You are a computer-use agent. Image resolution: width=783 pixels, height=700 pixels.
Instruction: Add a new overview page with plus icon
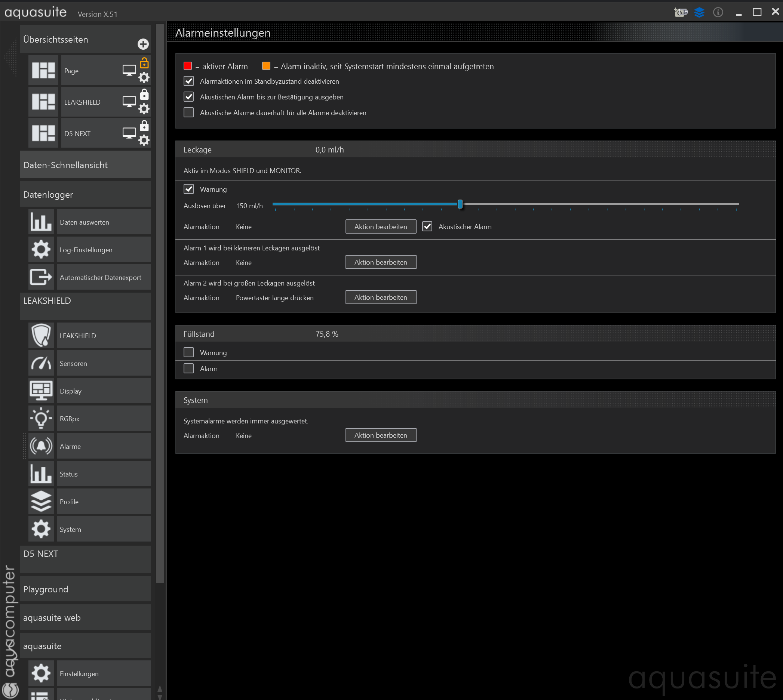click(143, 44)
